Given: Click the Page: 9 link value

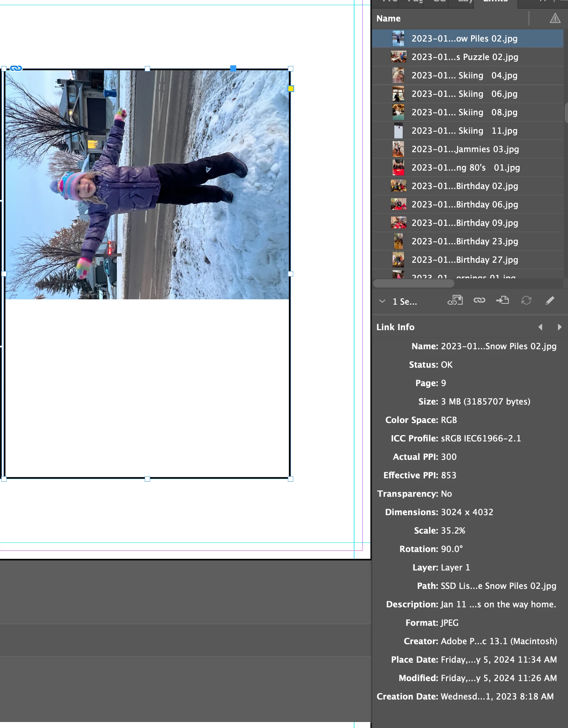Looking at the screenshot, I should [444, 383].
